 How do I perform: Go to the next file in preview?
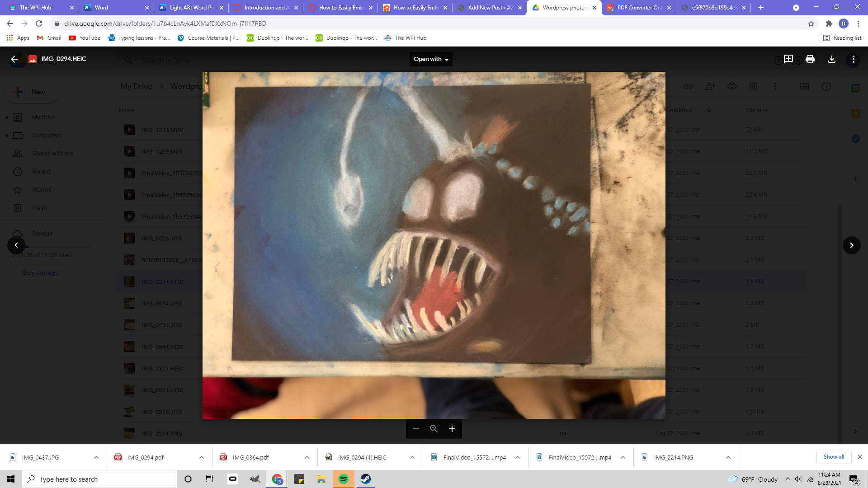(x=852, y=245)
